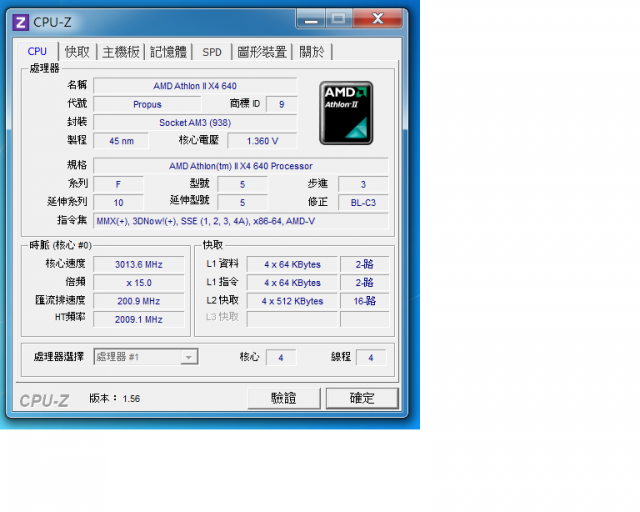Click the bus speed 200.9 MHz value
The image size is (640, 512).
pyautogui.click(x=139, y=301)
